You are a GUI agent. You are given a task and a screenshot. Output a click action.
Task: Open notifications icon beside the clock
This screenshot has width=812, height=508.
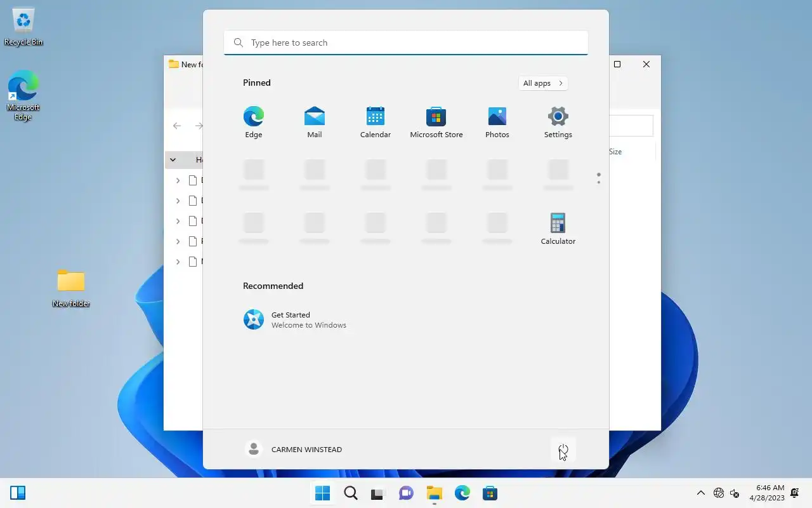795,493
